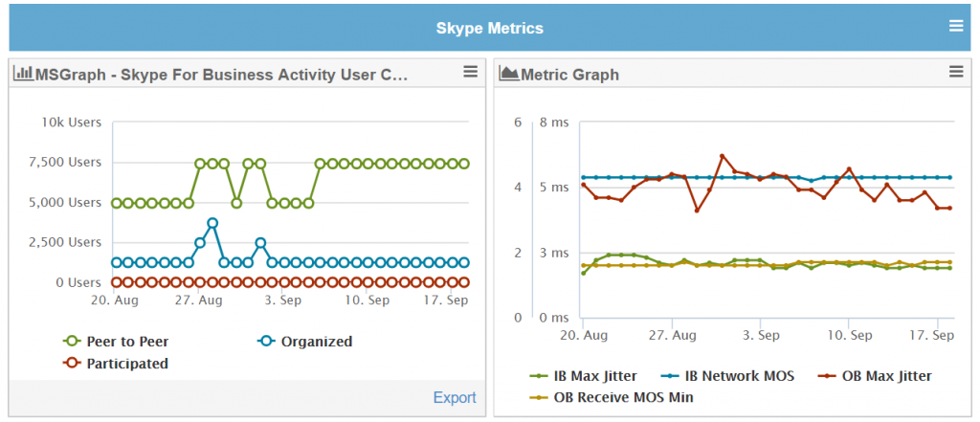Screen dimensions: 980x422
Task: Click '3. Sep' date on the Metric Graph
Action: pyautogui.click(x=760, y=336)
